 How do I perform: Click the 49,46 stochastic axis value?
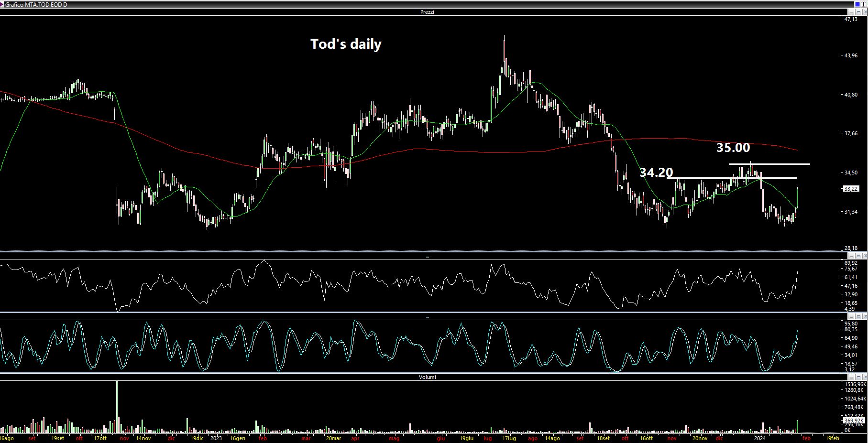click(x=851, y=346)
